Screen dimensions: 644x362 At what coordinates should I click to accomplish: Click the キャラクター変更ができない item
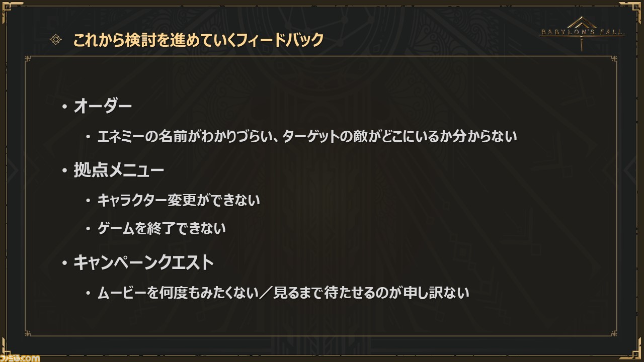179,200
